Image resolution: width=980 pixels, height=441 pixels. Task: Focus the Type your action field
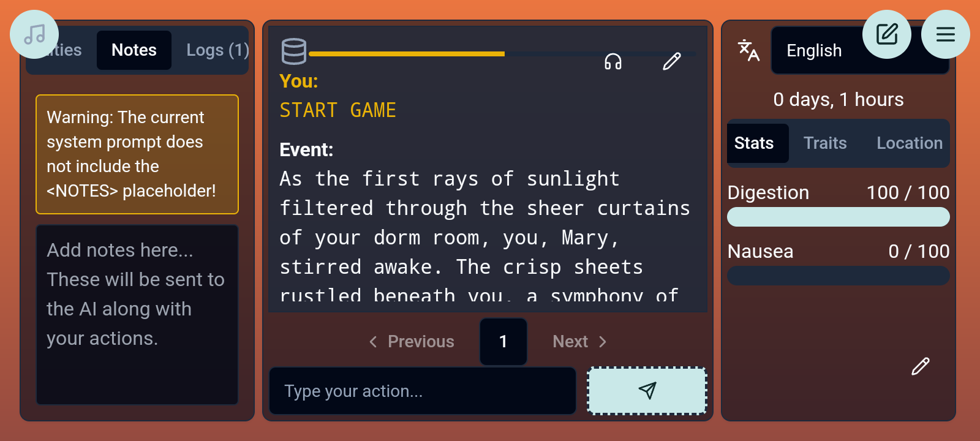coord(422,391)
